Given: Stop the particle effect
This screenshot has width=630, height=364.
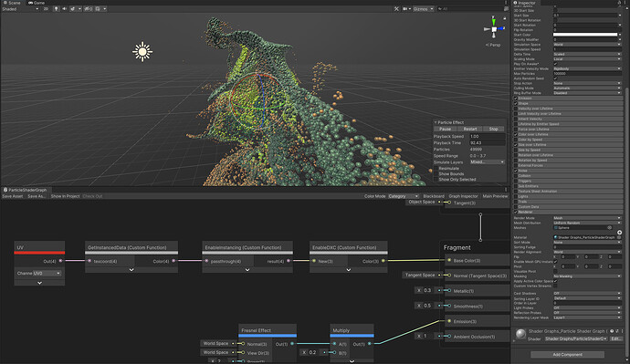Looking at the screenshot, I should pos(493,129).
